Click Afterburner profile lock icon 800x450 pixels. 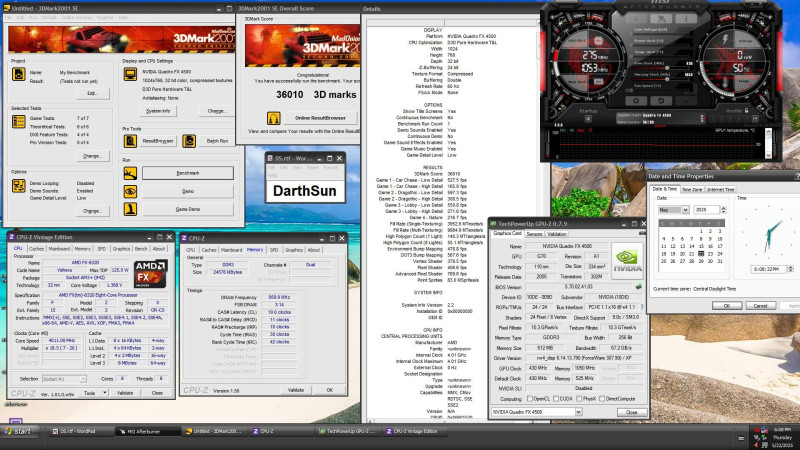746,110
